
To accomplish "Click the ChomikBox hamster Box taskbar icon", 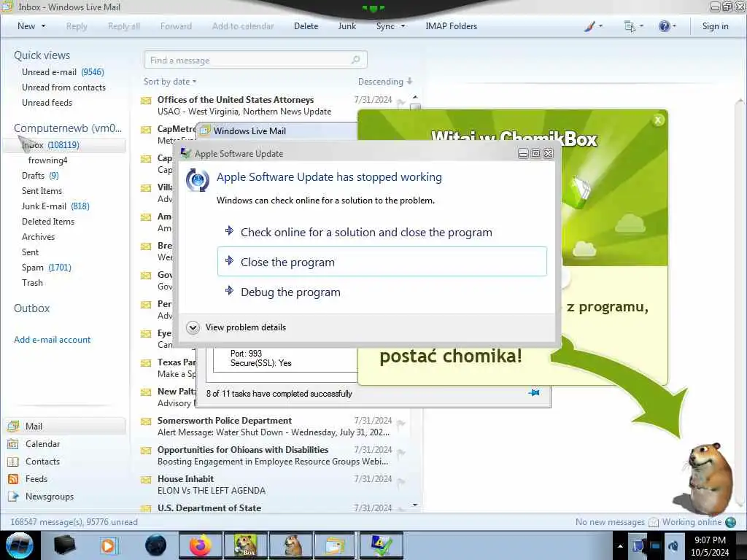I will click(x=246, y=545).
